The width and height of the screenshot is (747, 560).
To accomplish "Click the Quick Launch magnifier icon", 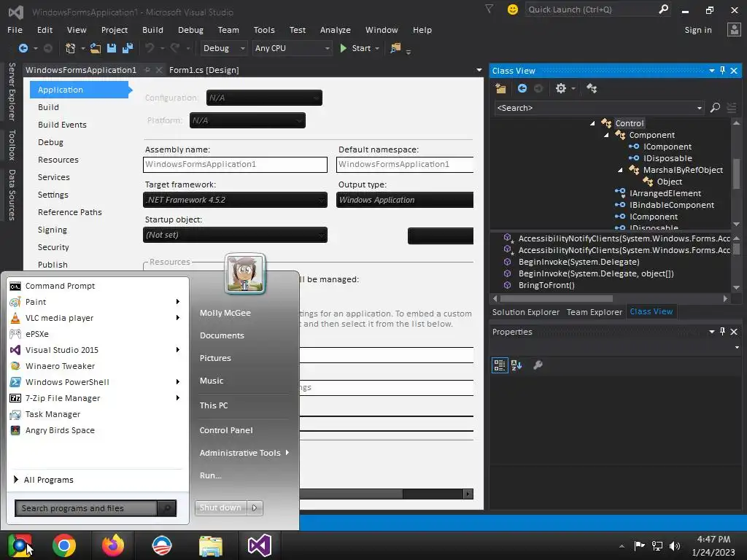I will pyautogui.click(x=663, y=9).
